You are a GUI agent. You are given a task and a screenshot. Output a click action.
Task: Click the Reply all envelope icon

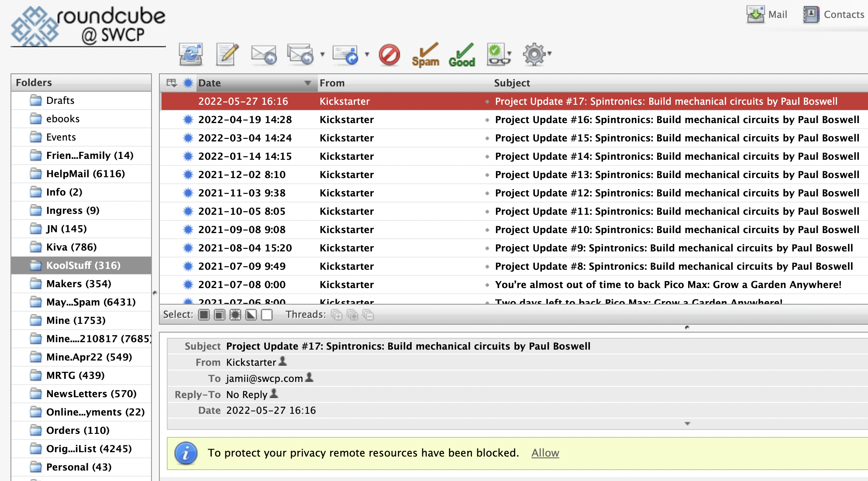(x=300, y=55)
